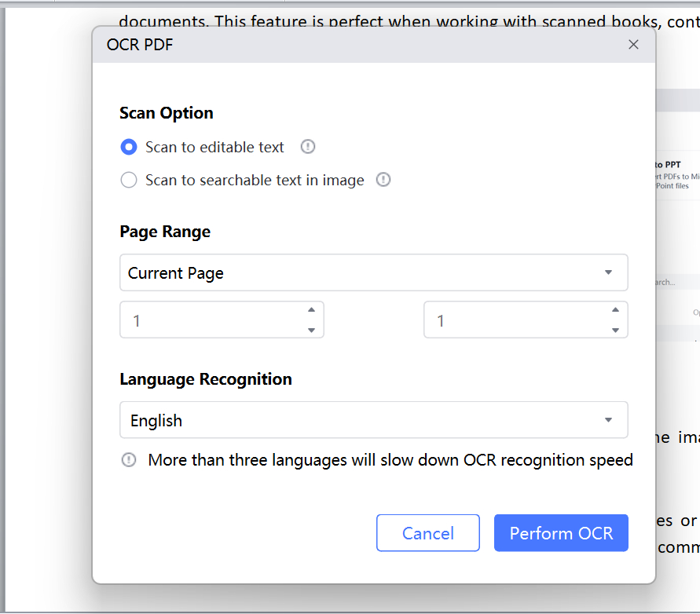The height and width of the screenshot is (614, 700).
Task: Open the Page Range dropdown
Action: 373,272
